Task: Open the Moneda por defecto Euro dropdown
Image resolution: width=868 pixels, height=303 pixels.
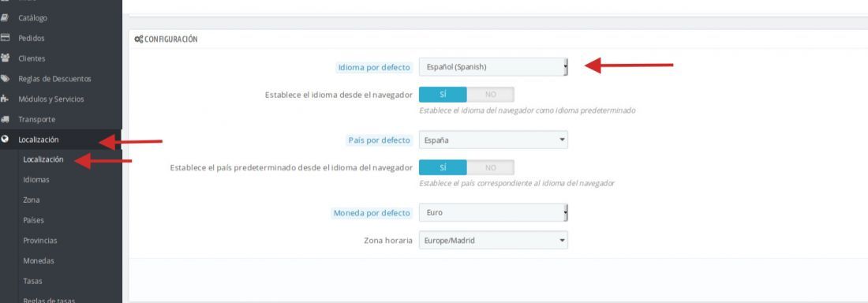Action: point(493,213)
